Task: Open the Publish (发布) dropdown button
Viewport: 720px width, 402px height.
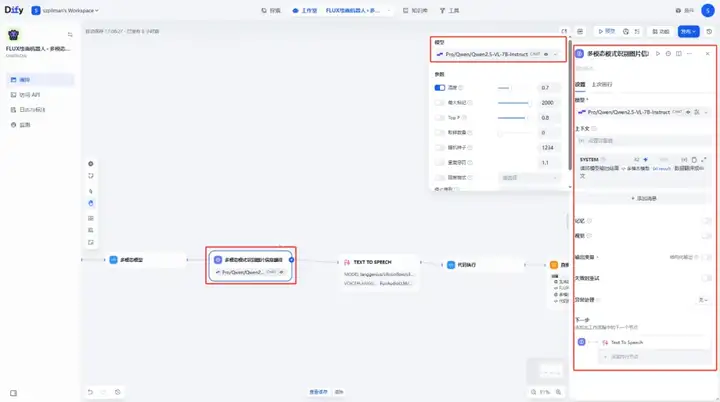Action: pos(688,31)
